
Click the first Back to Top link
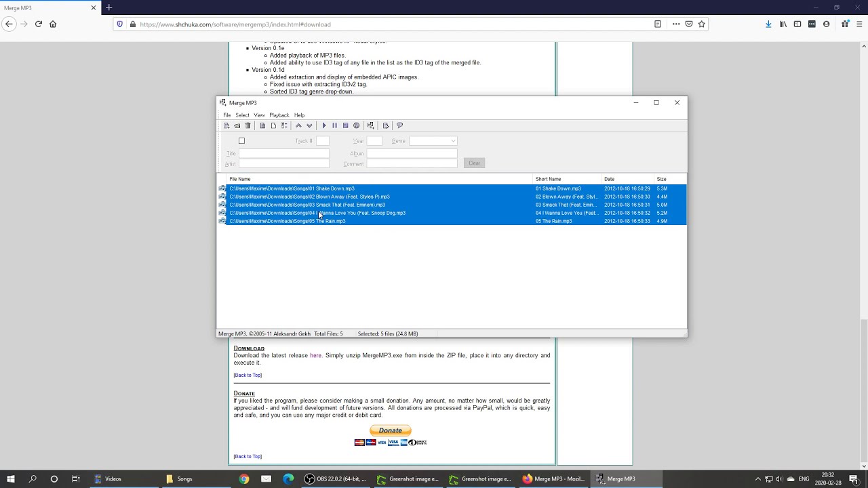click(x=248, y=375)
